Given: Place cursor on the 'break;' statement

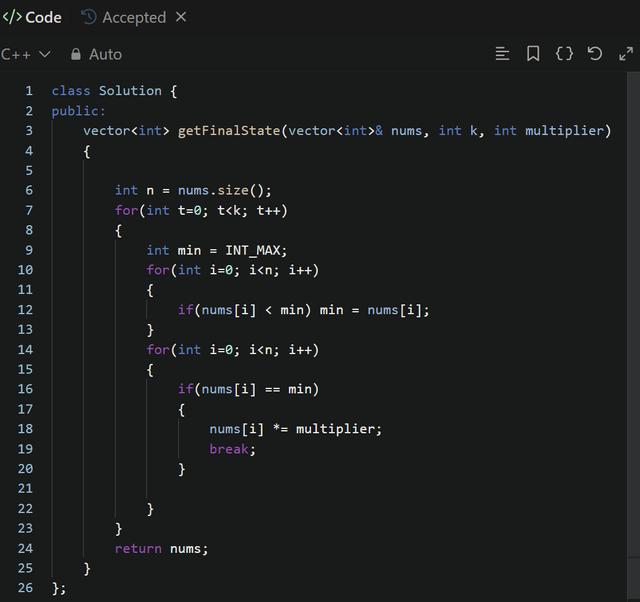Looking at the screenshot, I should 232,449.
